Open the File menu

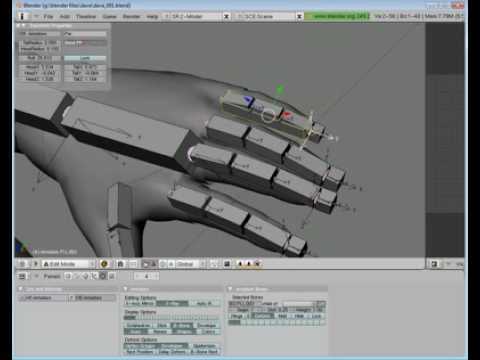(x=49, y=16)
